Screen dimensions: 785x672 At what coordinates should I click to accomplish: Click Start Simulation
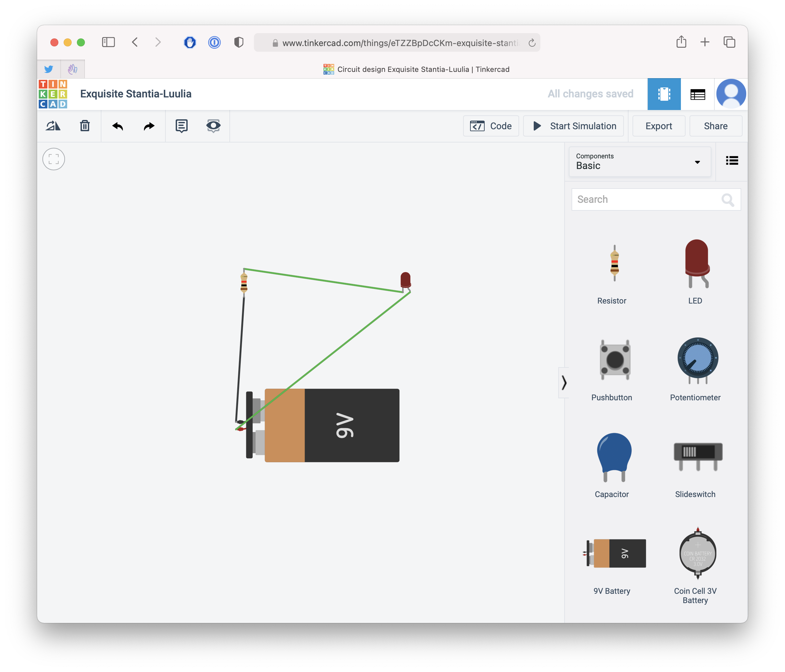[574, 126]
